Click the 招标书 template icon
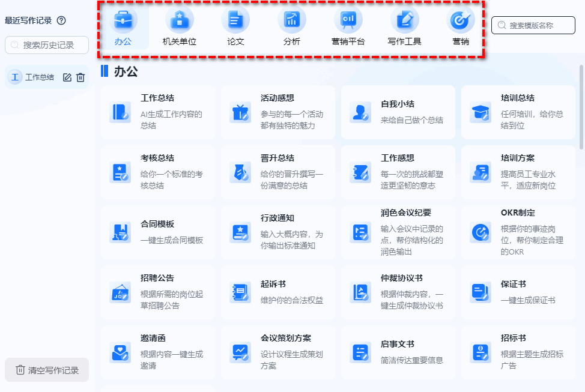585x392 pixels. click(482, 353)
